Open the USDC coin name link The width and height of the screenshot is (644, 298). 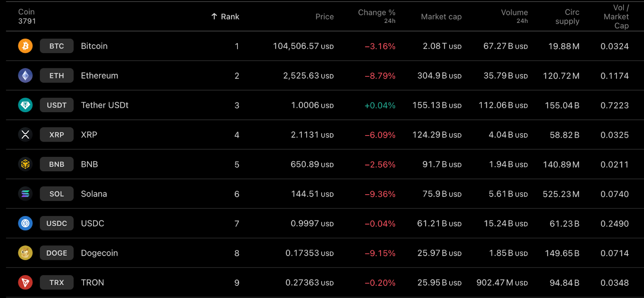93,223
